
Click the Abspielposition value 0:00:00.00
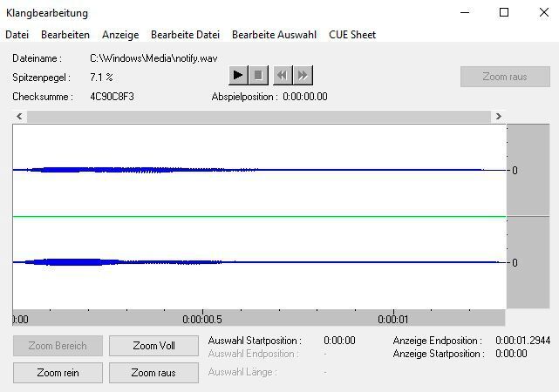pos(305,97)
